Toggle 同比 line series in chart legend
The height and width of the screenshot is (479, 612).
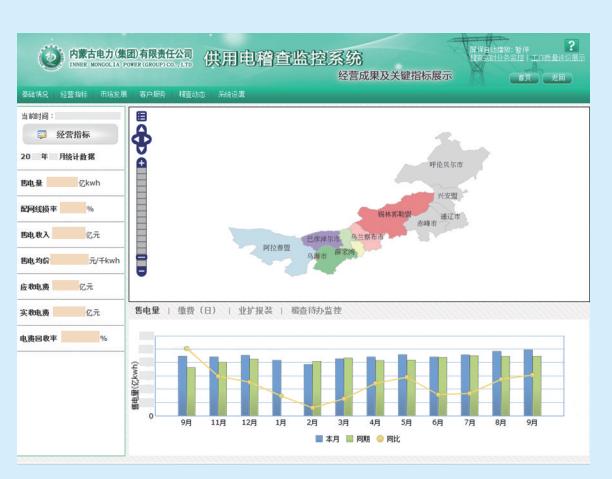coord(390,439)
